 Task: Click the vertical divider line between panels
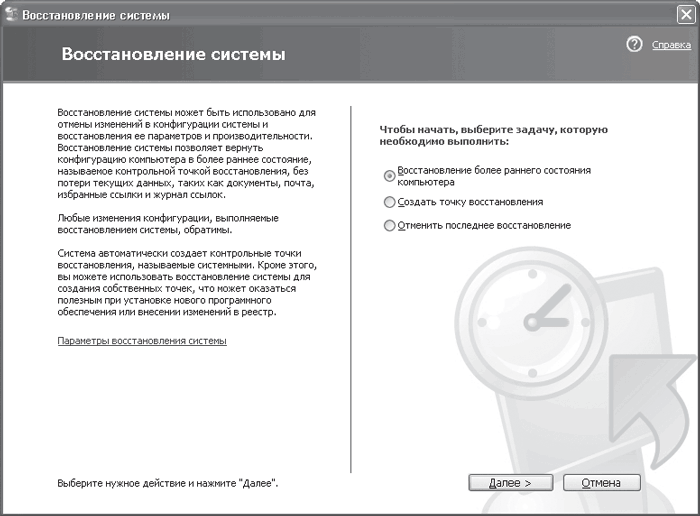351,289
